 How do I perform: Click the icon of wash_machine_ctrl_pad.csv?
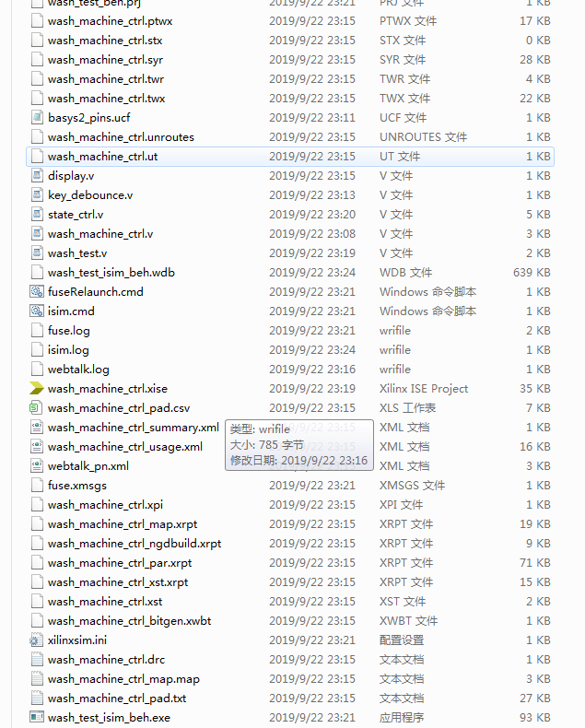[37, 408]
